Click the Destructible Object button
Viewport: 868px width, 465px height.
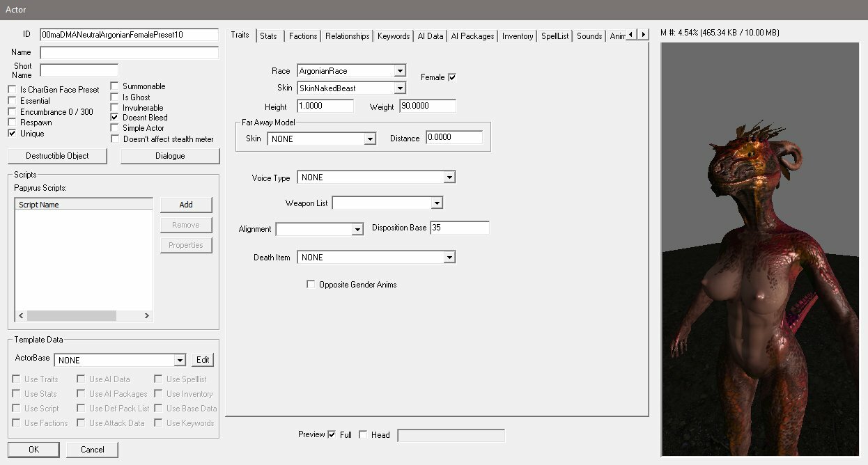pos(58,156)
